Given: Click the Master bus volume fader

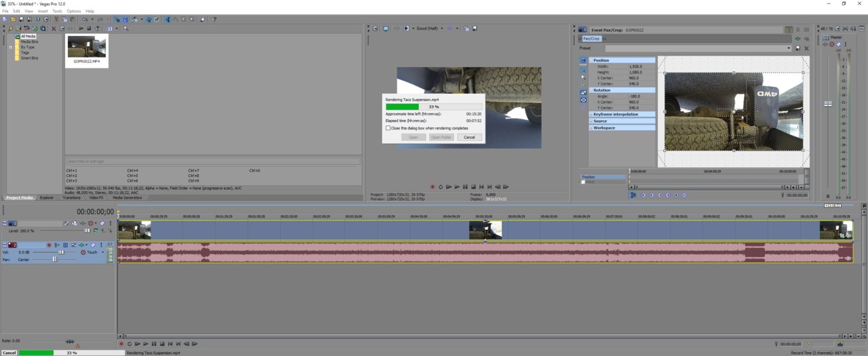Looking at the screenshot, I should point(828,104).
